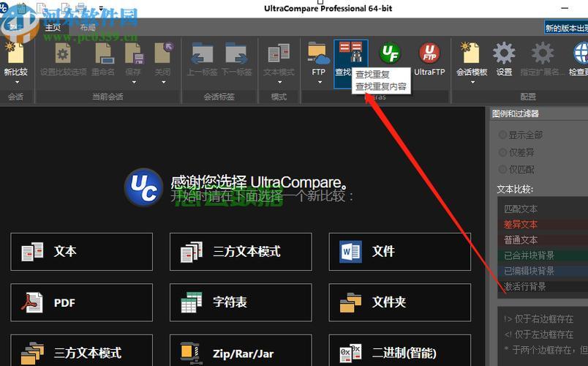Image resolution: width=588 pixels, height=366 pixels.
Task: Expand the Session template (会话模板) dropdown
Action: pos(472,82)
